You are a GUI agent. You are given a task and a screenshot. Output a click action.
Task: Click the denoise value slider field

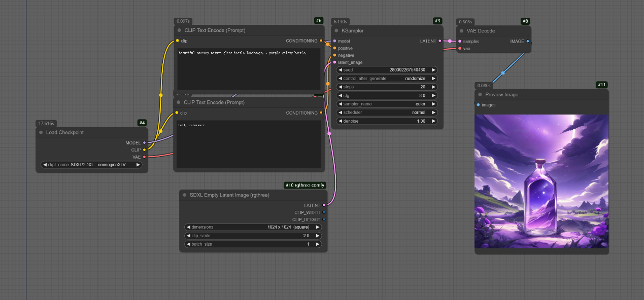tap(387, 121)
